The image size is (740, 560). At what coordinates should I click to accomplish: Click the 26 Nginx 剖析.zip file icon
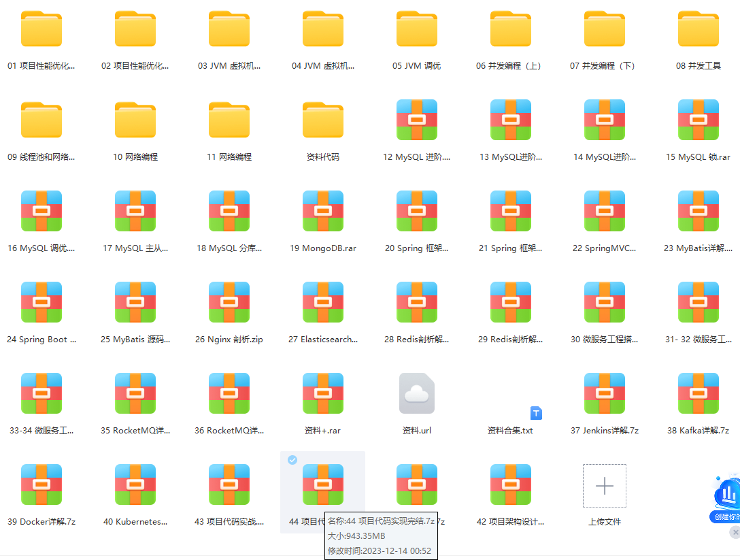click(229, 303)
